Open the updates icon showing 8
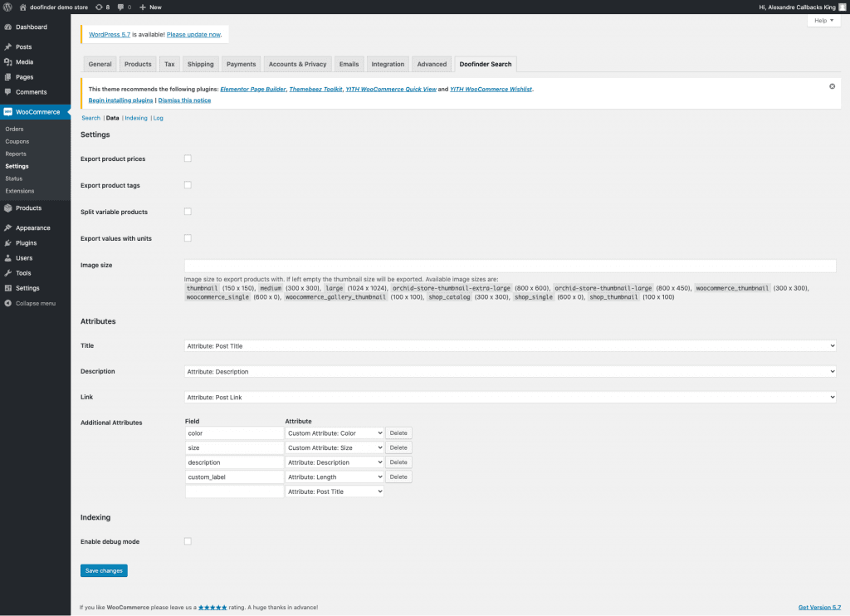The width and height of the screenshot is (850, 616). [100, 7]
